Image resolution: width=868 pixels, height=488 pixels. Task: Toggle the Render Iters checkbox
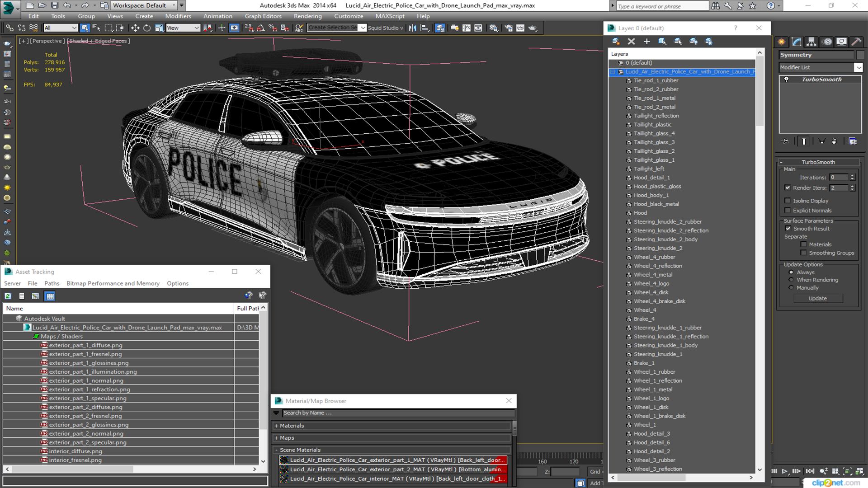pyautogui.click(x=788, y=188)
